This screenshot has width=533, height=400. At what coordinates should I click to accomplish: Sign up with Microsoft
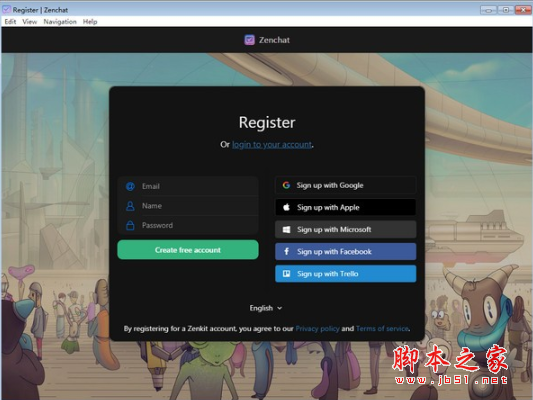(345, 229)
